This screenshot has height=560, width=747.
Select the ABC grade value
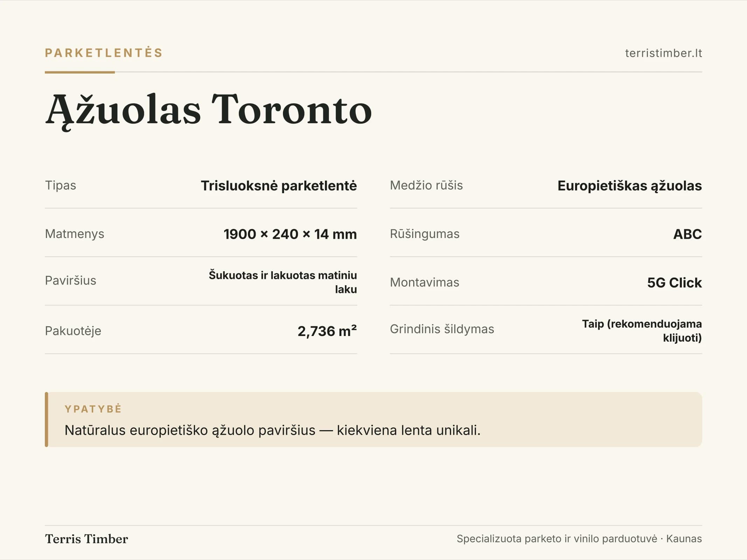tap(687, 234)
